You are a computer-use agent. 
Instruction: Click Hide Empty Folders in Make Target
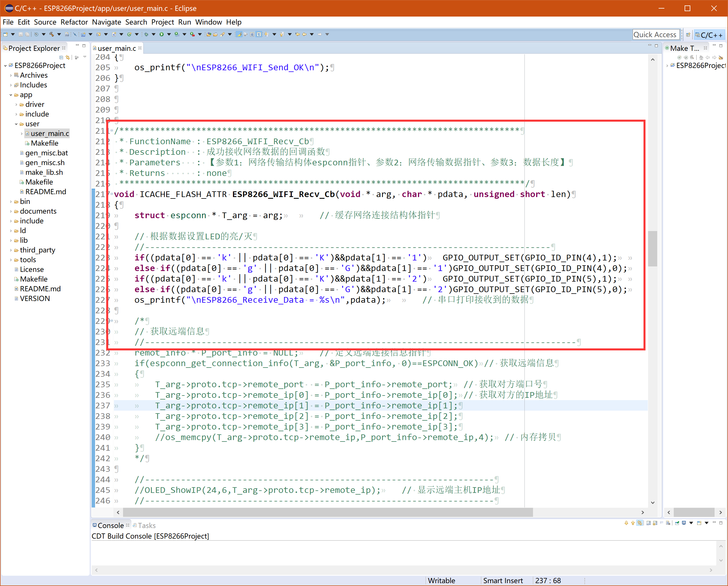721,57
